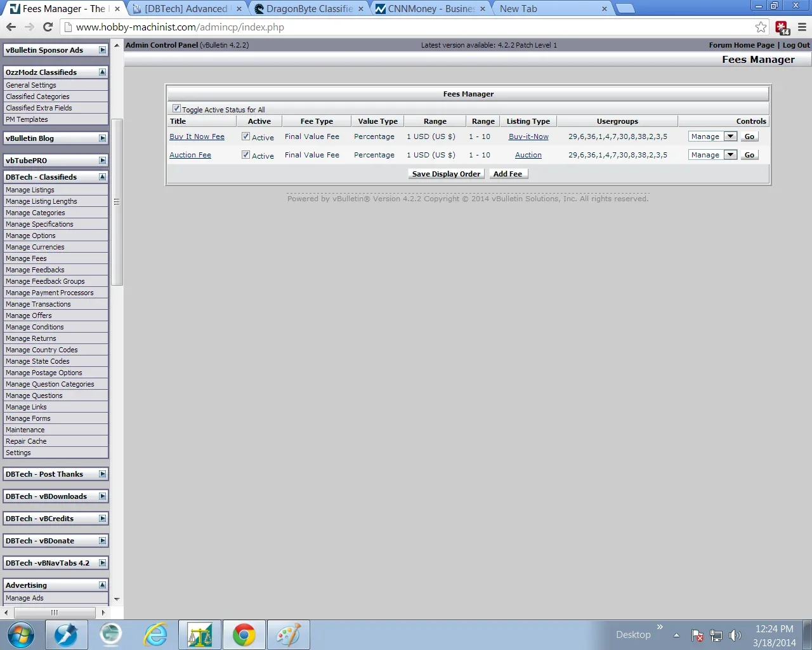Click the Action Center flag tray icon
This screenshot has width=812, height=650.
click(697, 635)
